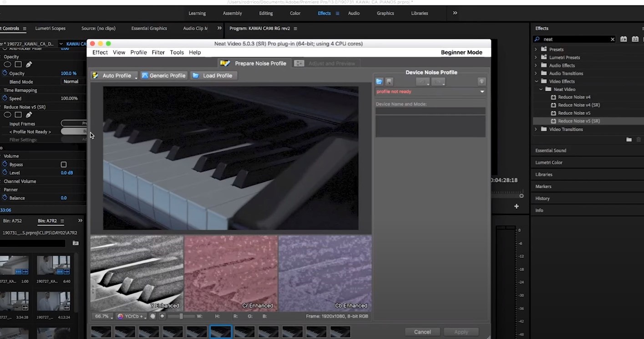Create ellipse mask under Reduce Noise v5 (SR)

point(7,115)
